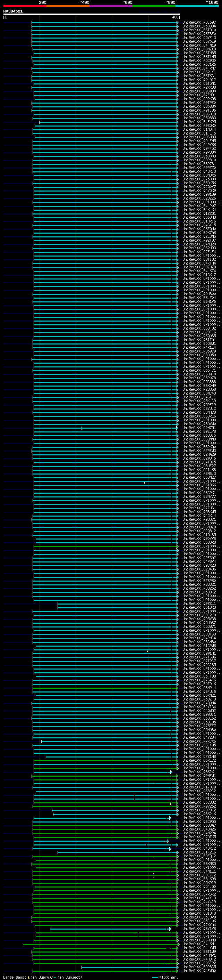Open hit UniRef100_P50884

tap(199, 26)
